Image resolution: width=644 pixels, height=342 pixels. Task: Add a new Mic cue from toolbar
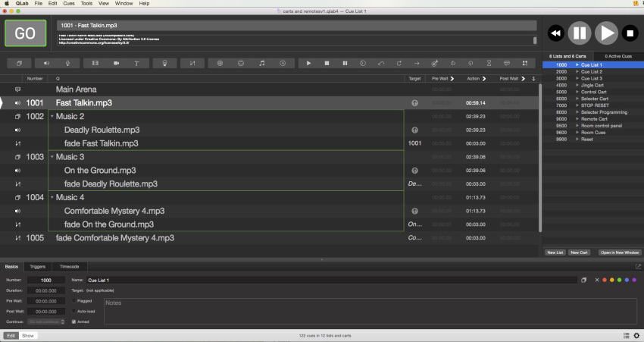[67, 63]
